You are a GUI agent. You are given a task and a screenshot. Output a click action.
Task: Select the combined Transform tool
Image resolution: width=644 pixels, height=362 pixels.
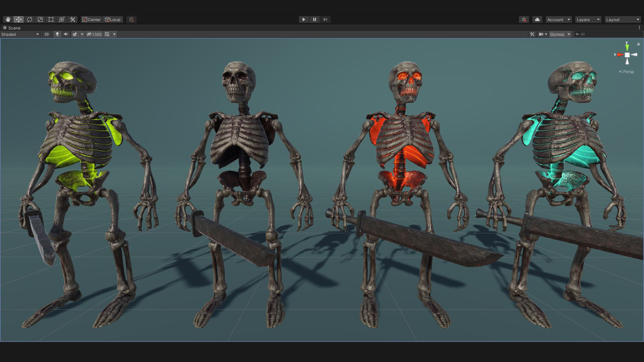62,19
